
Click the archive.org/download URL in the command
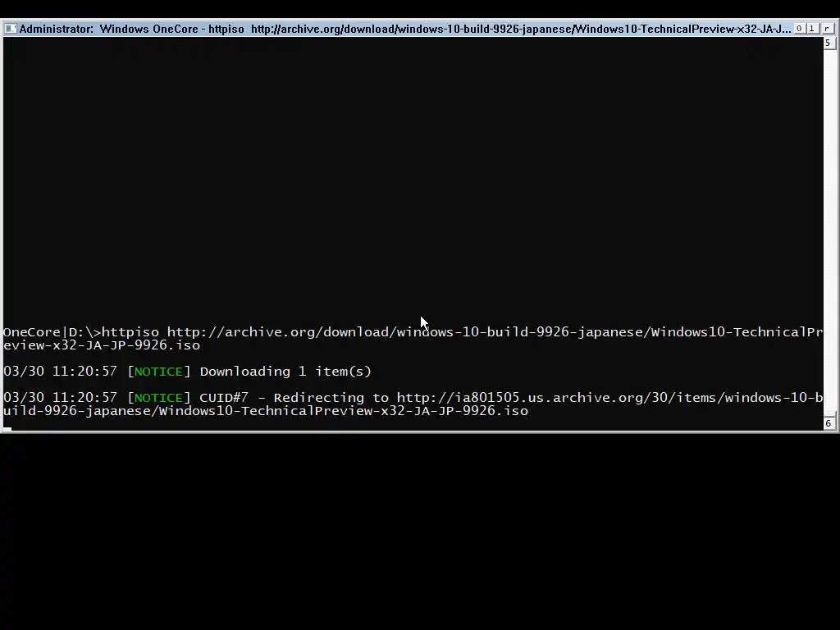495,332
